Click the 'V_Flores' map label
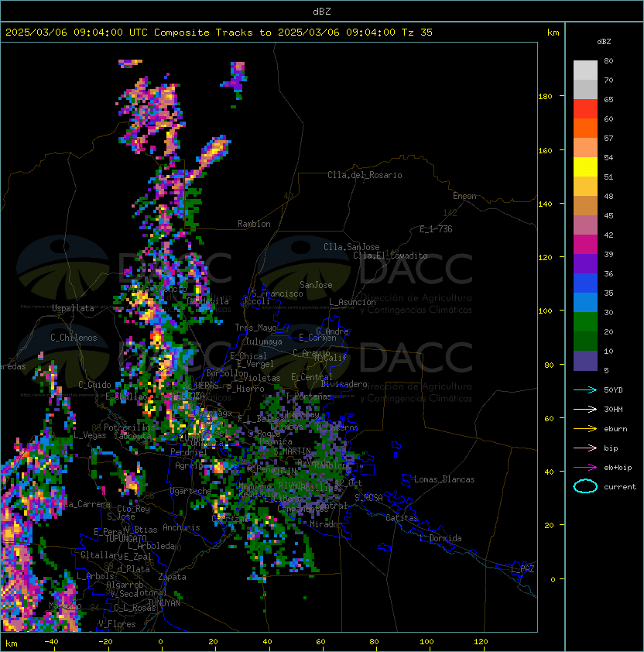The image size is (644, 652). [x=117, y=624]
